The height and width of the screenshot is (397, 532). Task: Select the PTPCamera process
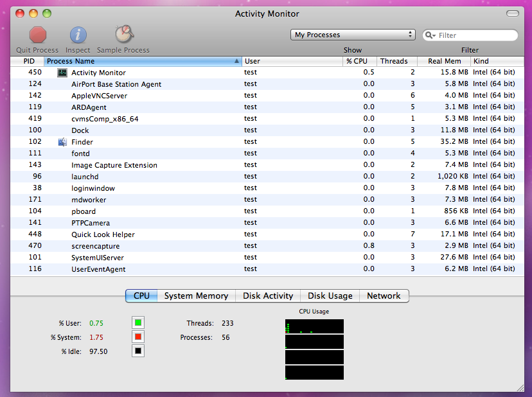pyautogui.click(x=267, y=223)
